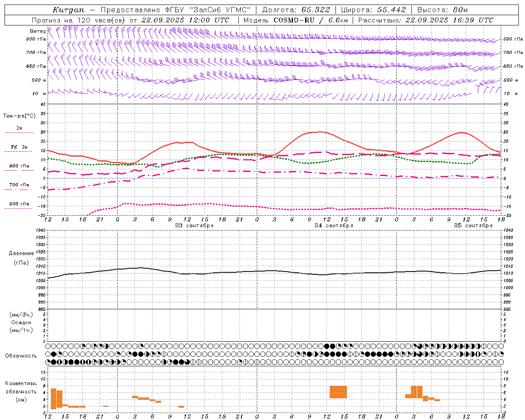Select the 700 гПа temperature legend label
This screenshot has height=420, width=525.
19,185
